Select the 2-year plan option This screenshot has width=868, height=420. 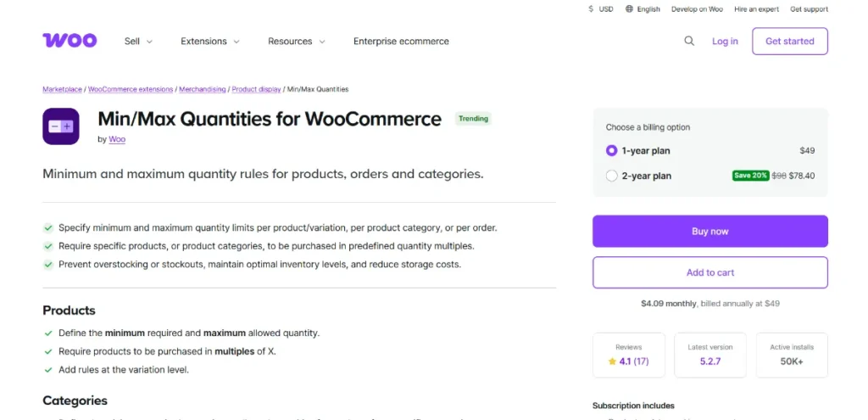[x=612, y=176]
